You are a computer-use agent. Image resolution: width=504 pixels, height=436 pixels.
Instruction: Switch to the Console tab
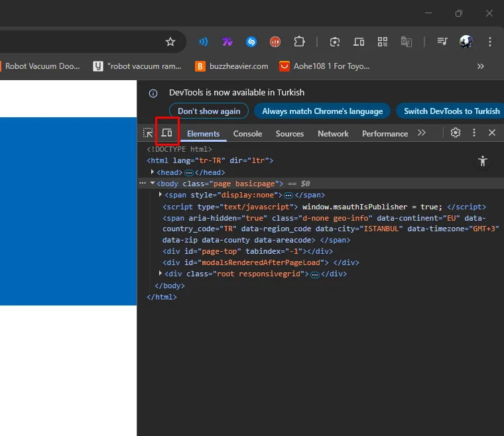[x=247, y=133]
